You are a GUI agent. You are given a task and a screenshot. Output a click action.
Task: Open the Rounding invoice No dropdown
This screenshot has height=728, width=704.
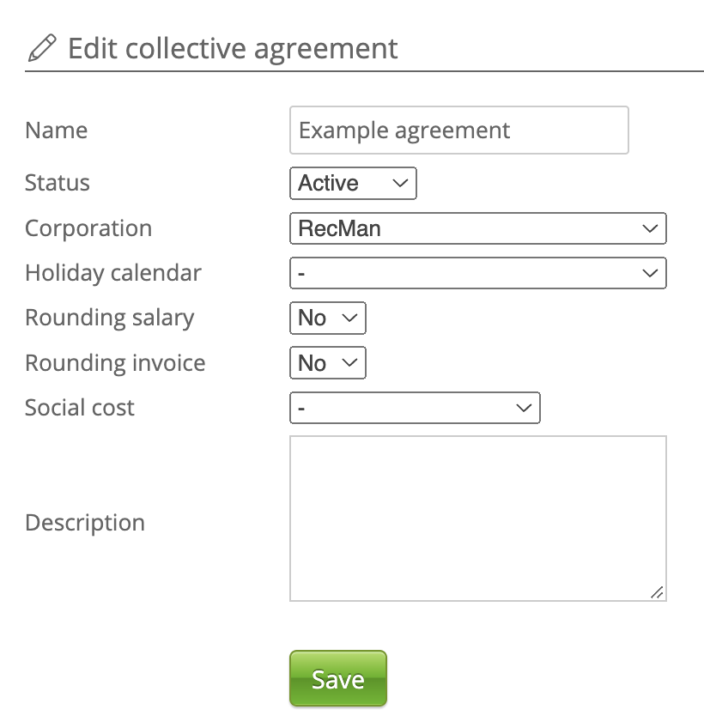tap(328, 363)
